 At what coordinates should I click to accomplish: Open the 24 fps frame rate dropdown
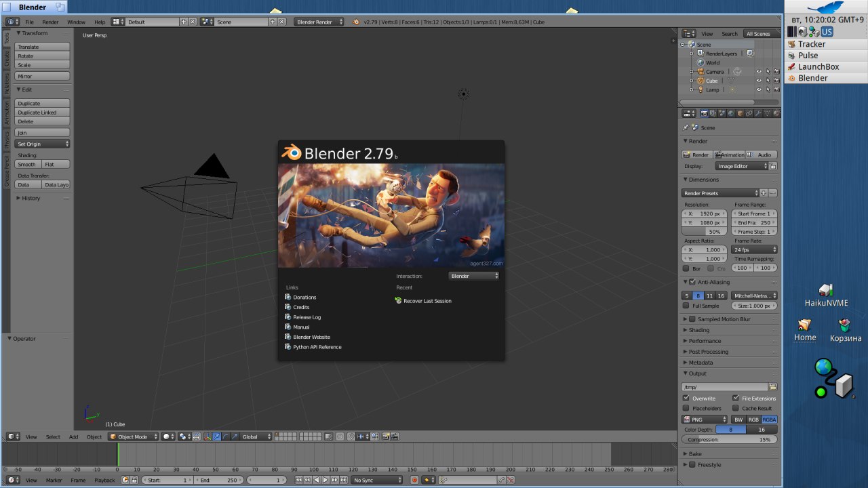tap(754, 250)
